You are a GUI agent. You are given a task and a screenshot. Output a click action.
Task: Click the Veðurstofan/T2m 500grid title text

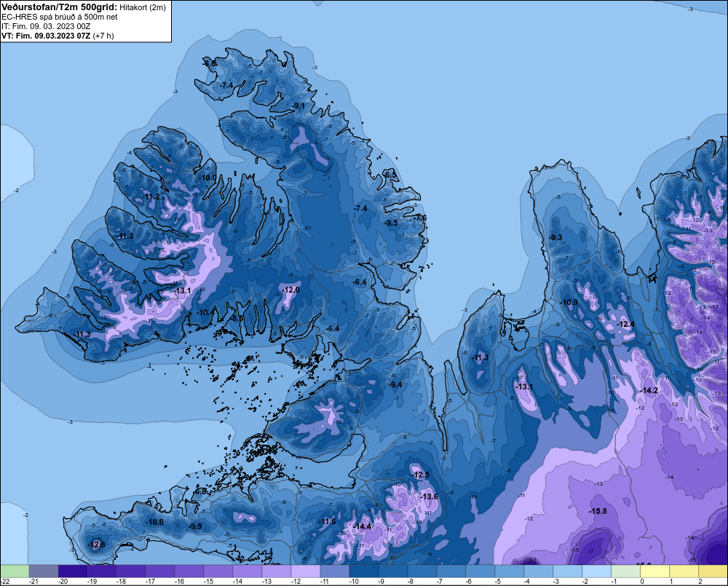pyautogui.click(x=59, y=7)
